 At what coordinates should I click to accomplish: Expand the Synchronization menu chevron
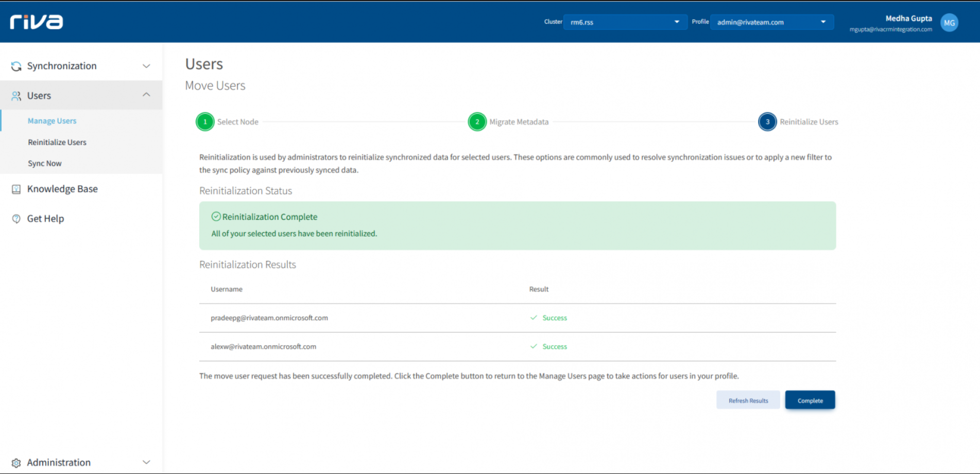[x=146, y=66]
